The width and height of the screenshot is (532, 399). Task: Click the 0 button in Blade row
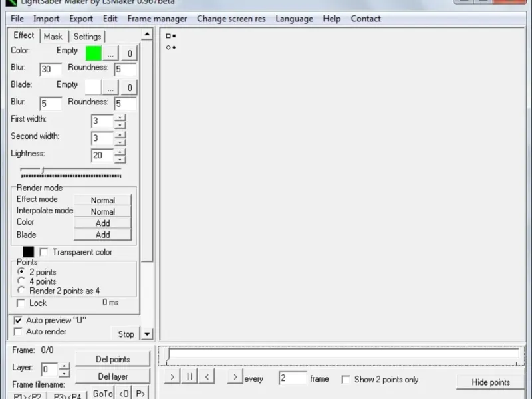129,88
